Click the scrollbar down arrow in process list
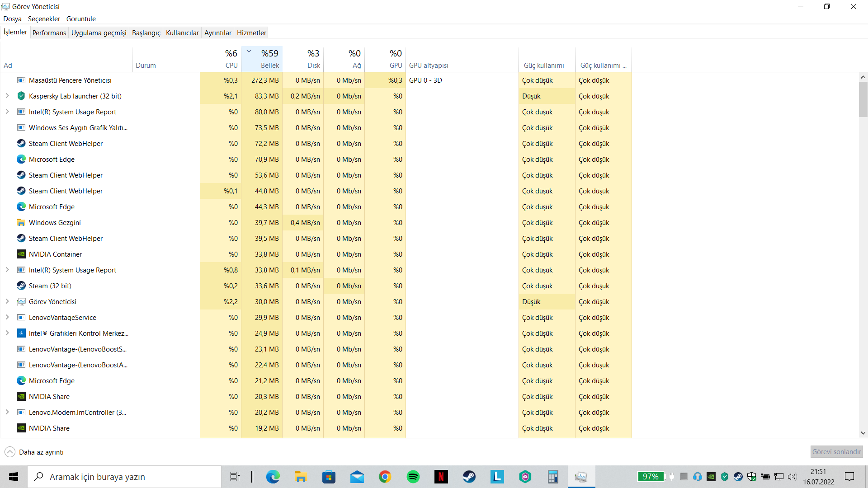This screenshot has height=488, width=868. tap(863, 433)
